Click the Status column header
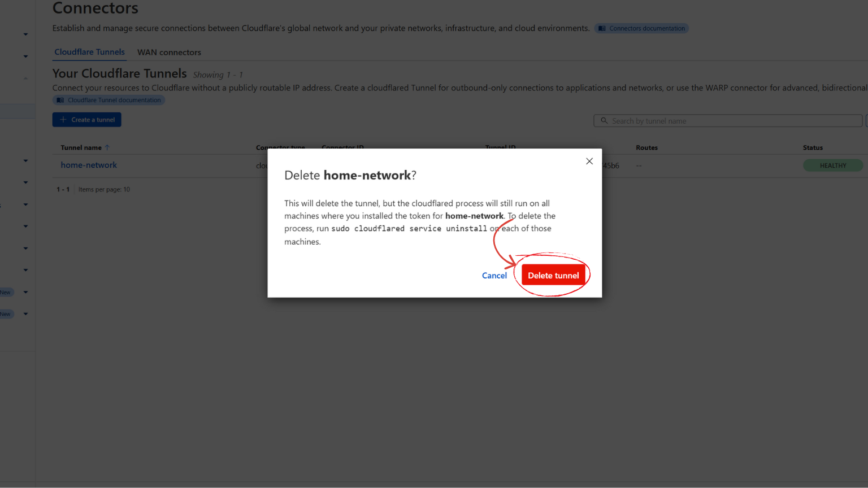 pos(813,147)
